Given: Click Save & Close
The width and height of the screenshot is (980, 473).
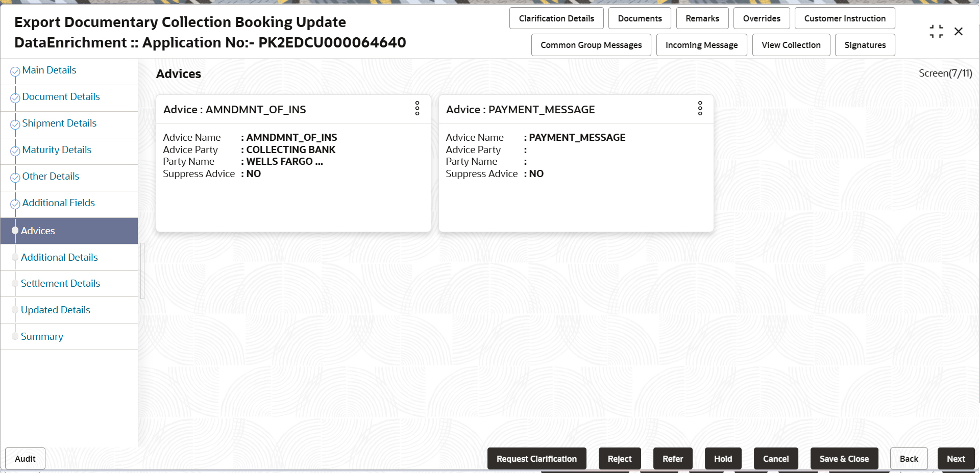Looking at the screenshot, I should tap(844, 459).
